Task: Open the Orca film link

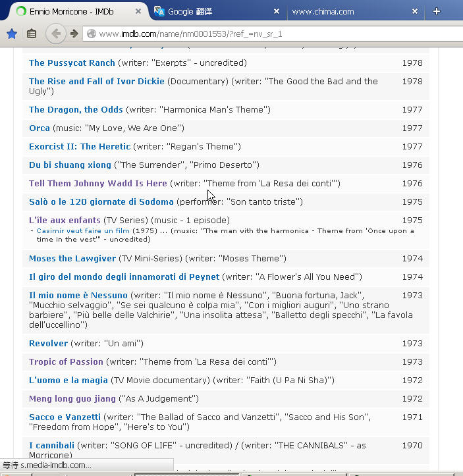Action: point(40,128)
